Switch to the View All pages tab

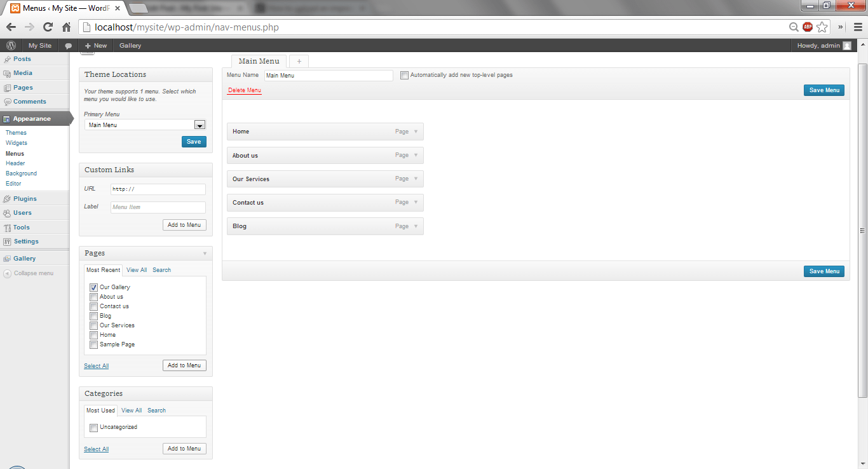pyautogui.click(x=137, y=270)
